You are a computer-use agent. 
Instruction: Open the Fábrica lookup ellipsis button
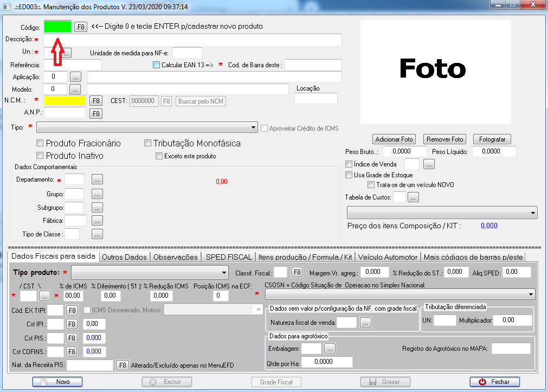click(x=97, y=221)
